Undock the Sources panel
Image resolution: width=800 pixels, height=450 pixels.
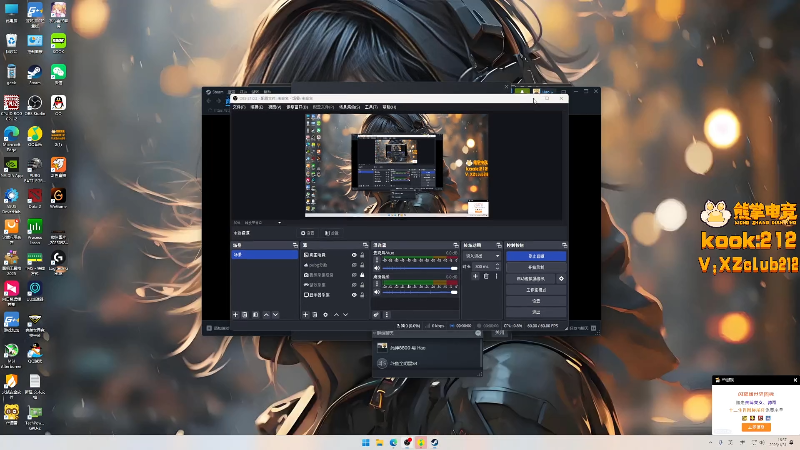click(x=365, y=245)
